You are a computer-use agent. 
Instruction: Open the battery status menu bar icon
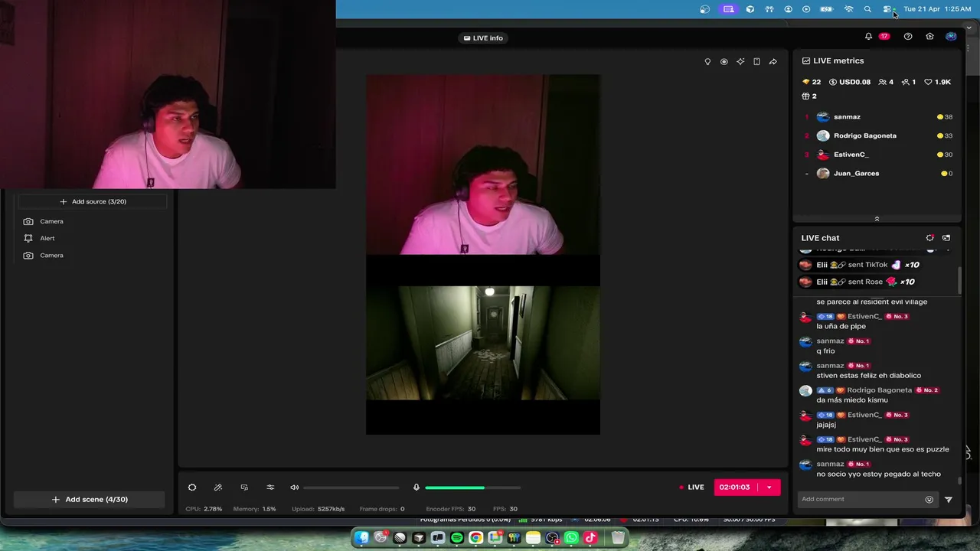pyautogui.click(x=827, y=9)
